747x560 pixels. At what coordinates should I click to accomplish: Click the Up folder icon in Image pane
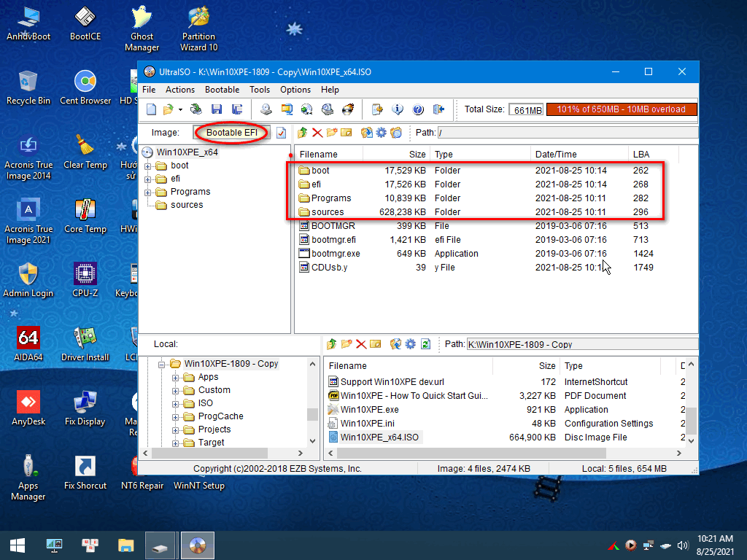(x=303, y=133)
